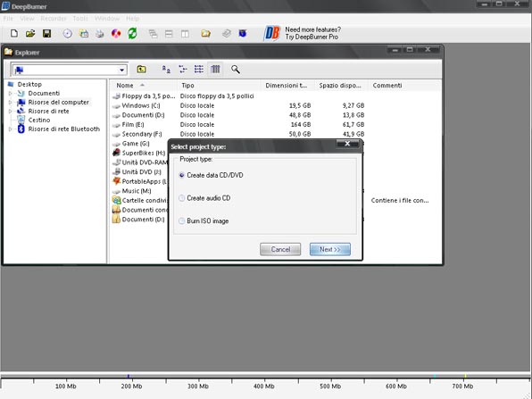
Task: Open the Explorer path dropdown
Action: pyautogui.click(x=121, y=70)
